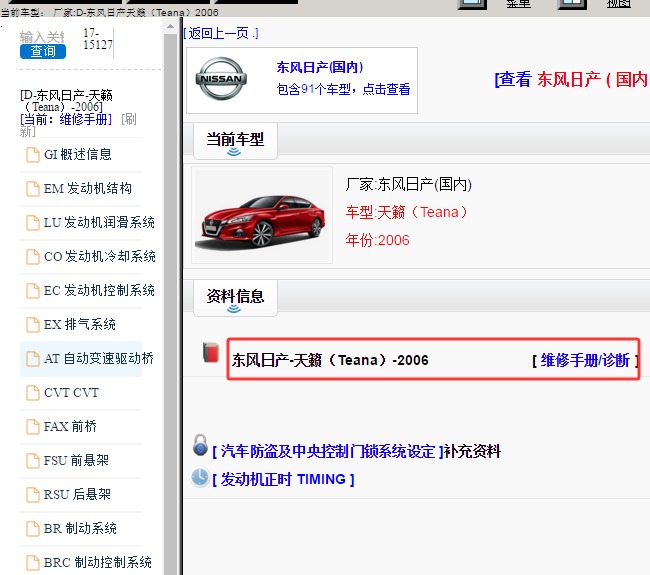Image resolution: width=650 pixels, height=575 pixels.
Task: Click the 厂家:东风日产(国内) text
Action: tap(408, 184)
